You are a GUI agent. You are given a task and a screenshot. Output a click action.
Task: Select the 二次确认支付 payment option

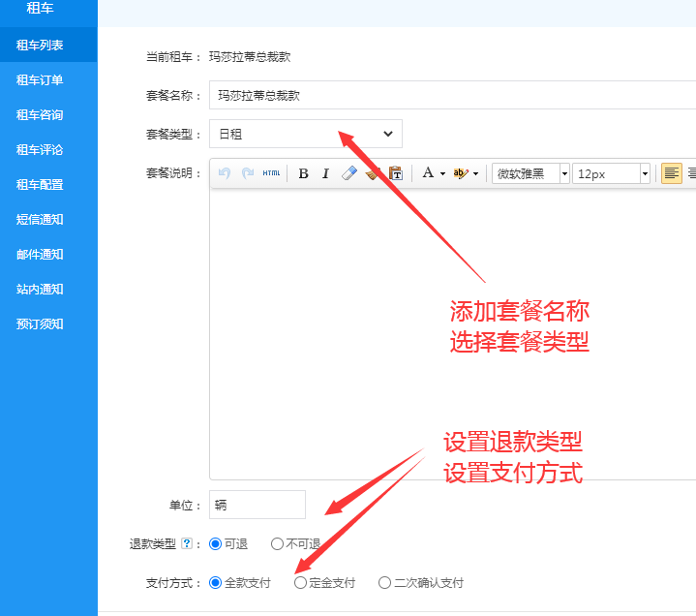point(384,583)
